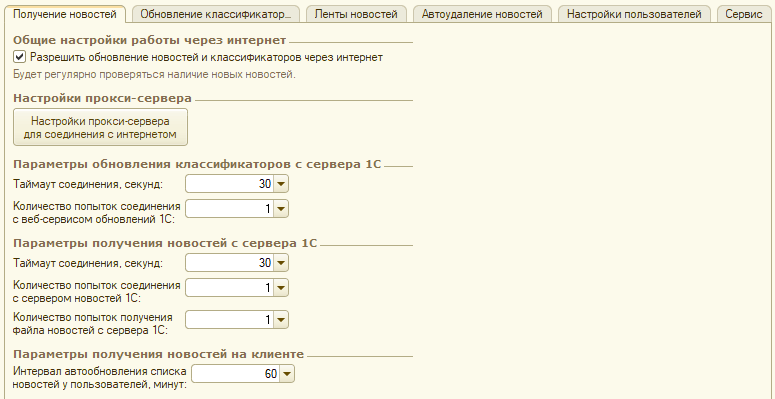The width and height of the screenshot is (775, 399).
Task: Expand auto-refresh interval minutes dropdown arrow
Action: pyautogui.click(x=287, y=374)
